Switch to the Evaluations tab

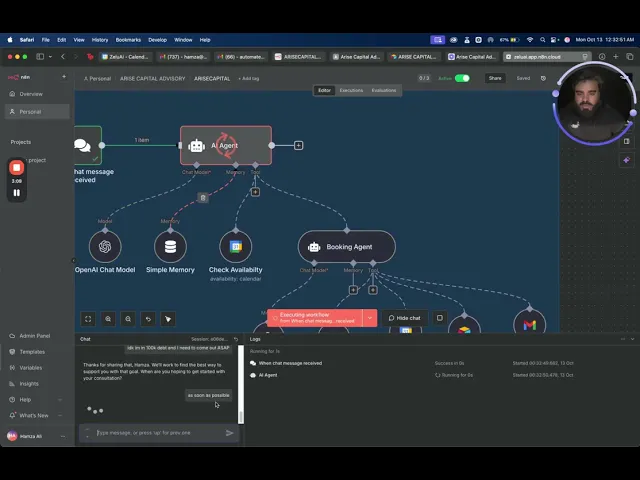coord(384,90)
